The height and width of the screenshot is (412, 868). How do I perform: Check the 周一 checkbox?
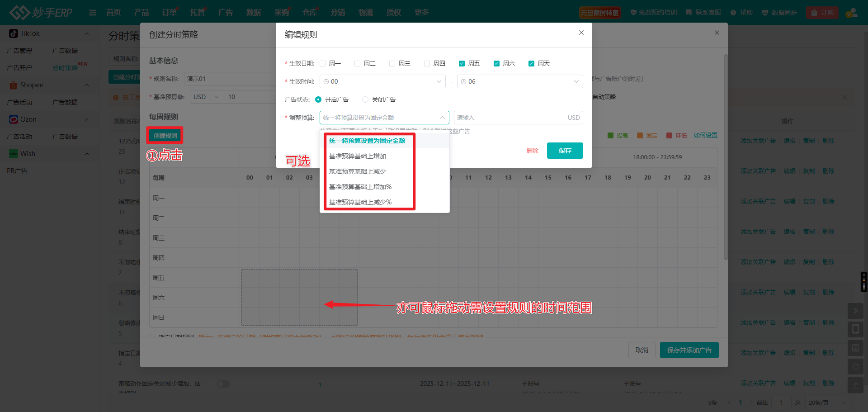[x=323, y=64]
